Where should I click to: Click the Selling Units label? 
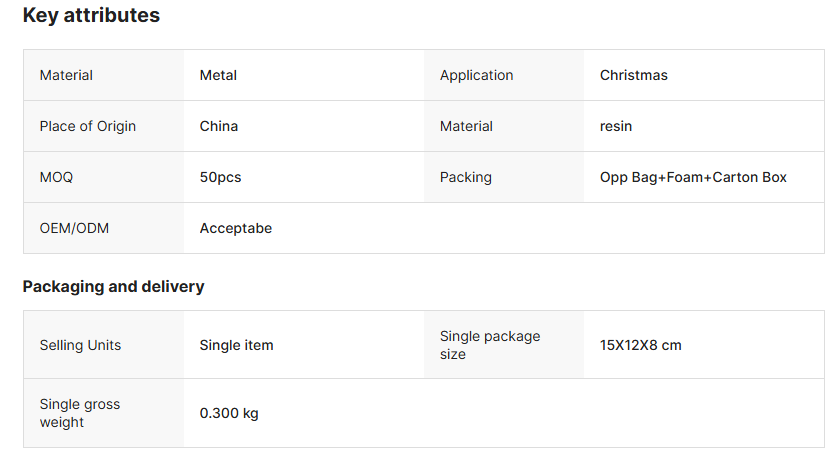point(80,345)
